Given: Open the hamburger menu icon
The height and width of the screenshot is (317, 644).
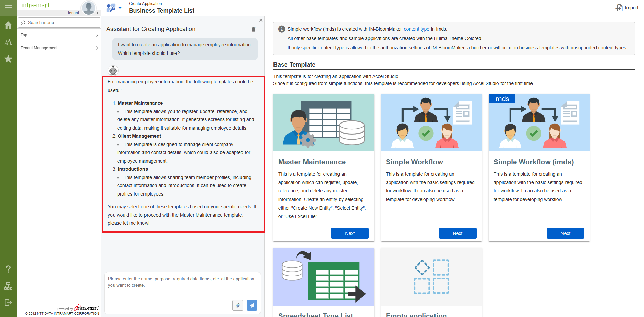Looking at the screenshot, I should tap(8, 8).
